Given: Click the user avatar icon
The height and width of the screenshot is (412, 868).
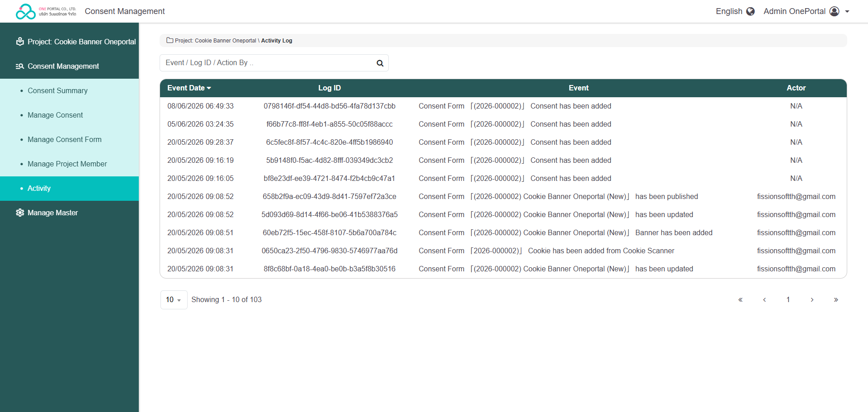Looking at the screenshot, I should pos(835,11).
